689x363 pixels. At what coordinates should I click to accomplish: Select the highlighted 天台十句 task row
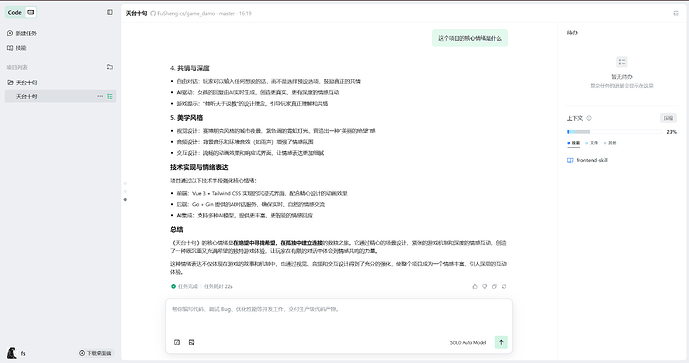tap(60, 96)
